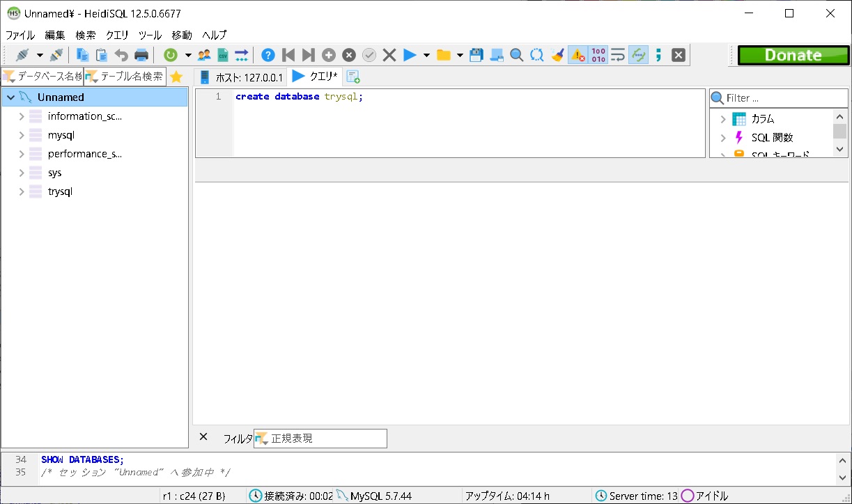Click the green semicolon delimiter icon

658,55
